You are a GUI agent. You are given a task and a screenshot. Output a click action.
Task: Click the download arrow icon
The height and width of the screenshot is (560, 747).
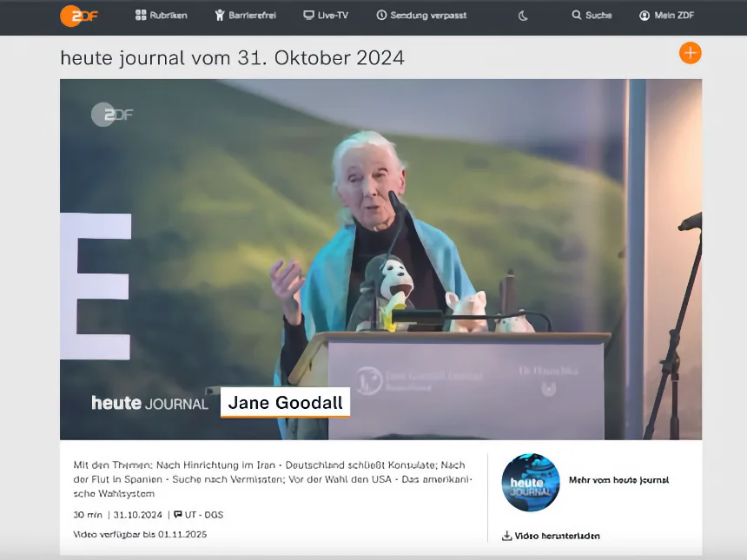tap(506, 536)
